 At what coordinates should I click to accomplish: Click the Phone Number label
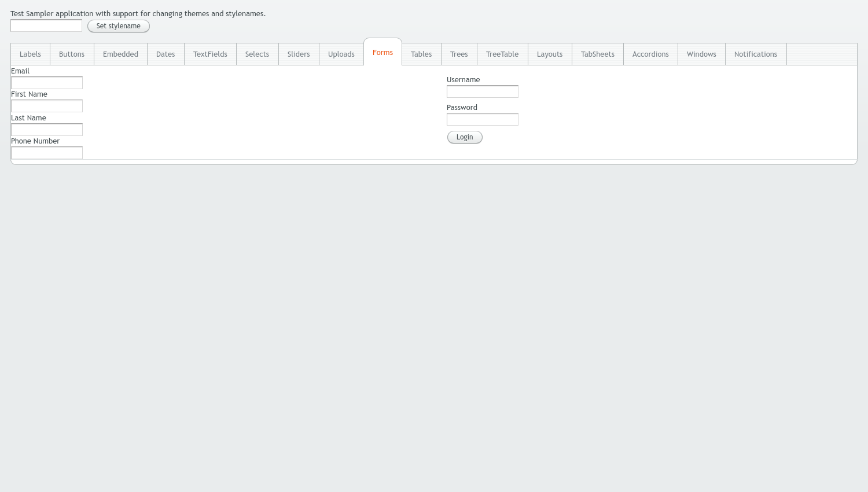(35, 141)
